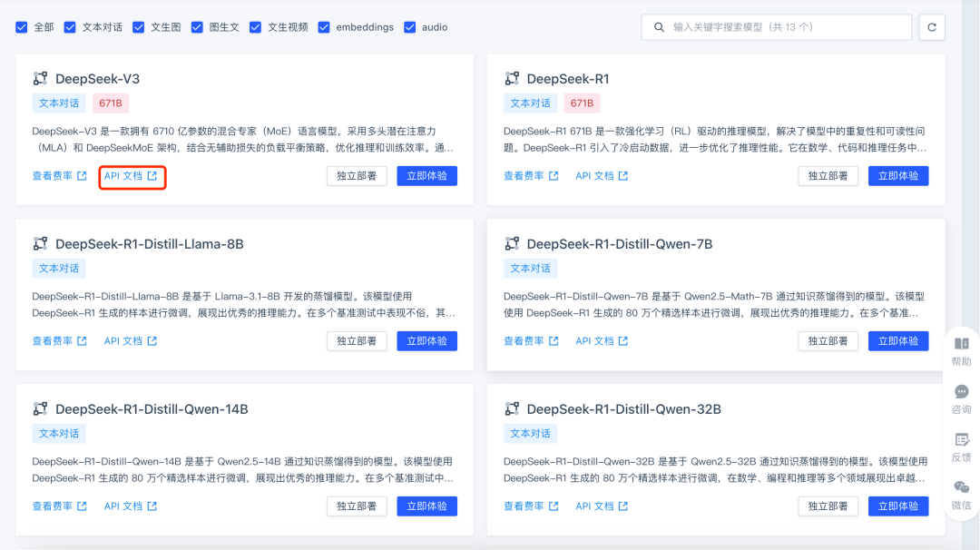Click 独立部署 for Distill-Qwen-7B

pos(828,341)
